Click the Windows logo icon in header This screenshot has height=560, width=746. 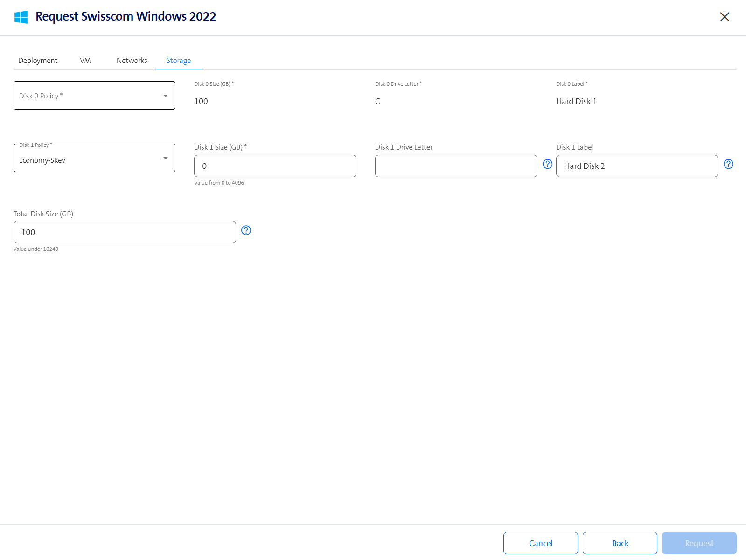[21, 17]
